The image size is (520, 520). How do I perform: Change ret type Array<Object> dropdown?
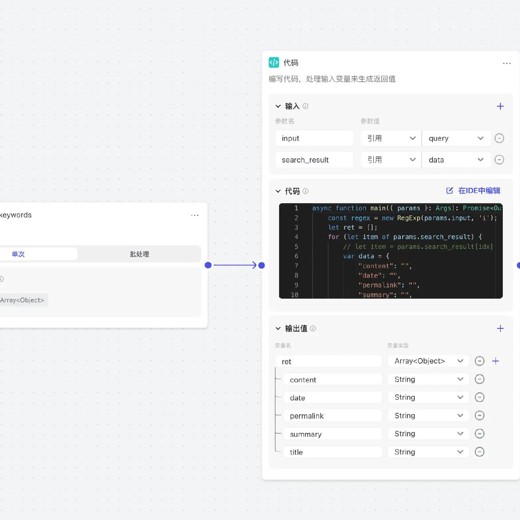point(428,361)
